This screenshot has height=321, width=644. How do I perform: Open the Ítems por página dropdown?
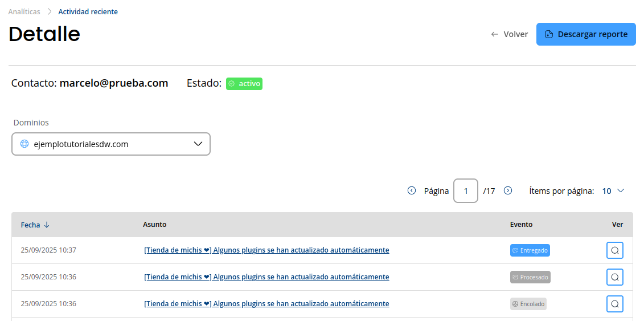coord(613,191)
